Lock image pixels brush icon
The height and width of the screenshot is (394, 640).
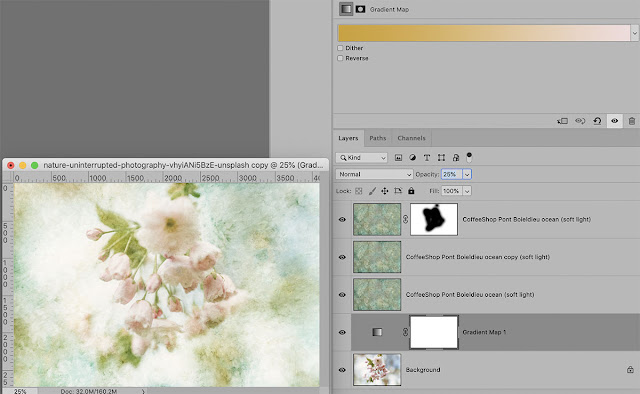[372, 191]
